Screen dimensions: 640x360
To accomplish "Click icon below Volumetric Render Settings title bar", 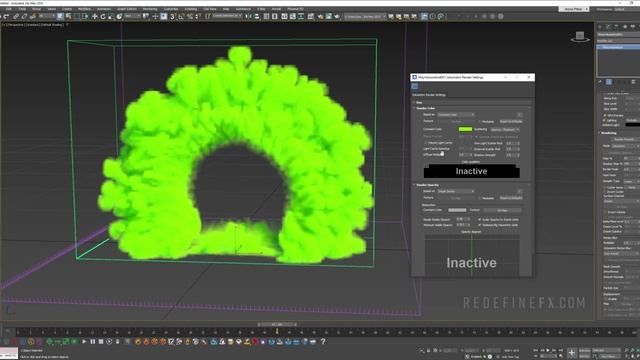I will [415, 86].
